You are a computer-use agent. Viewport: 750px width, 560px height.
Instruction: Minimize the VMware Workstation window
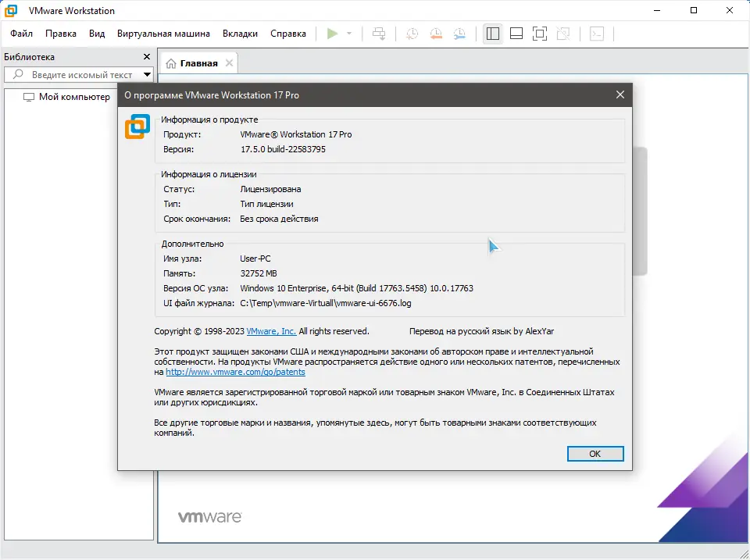coord(657,10)
